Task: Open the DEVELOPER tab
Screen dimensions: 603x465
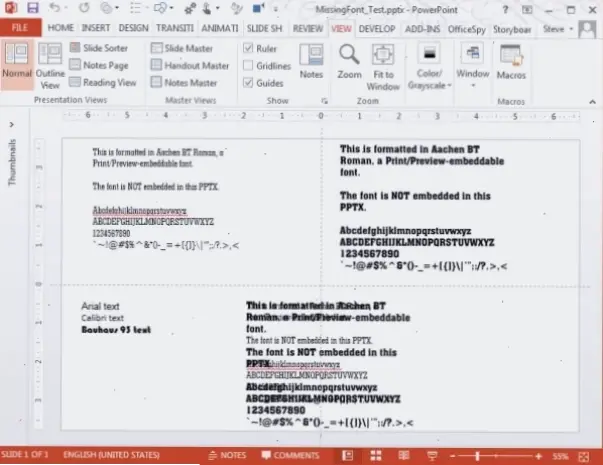Action: (x=377, y=29)
